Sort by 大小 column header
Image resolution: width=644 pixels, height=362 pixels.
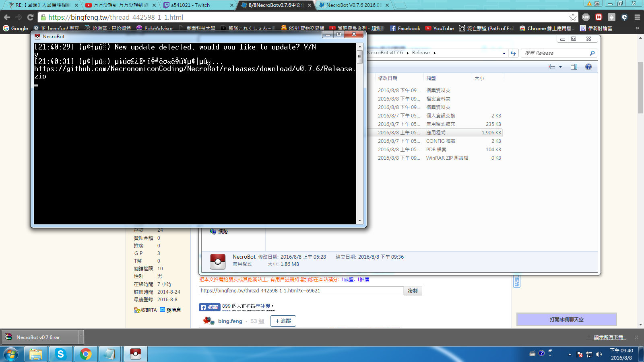click(487, 78)
